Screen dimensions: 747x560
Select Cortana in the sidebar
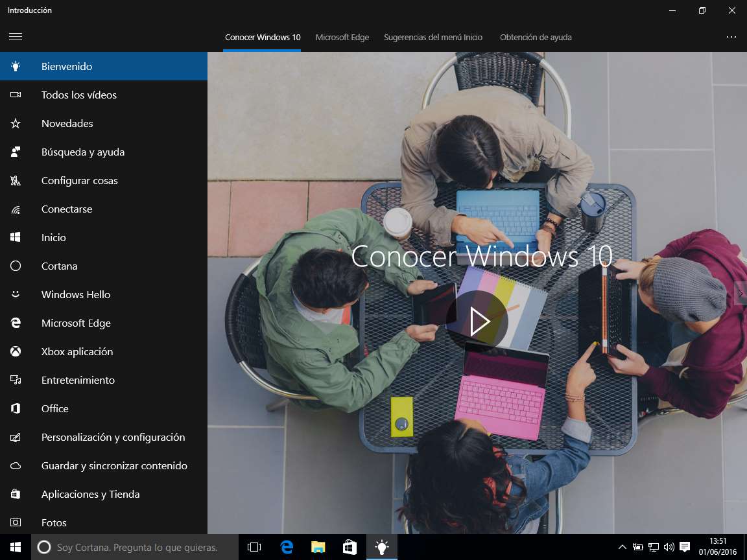pyautogui.click(x=103, y=266)
